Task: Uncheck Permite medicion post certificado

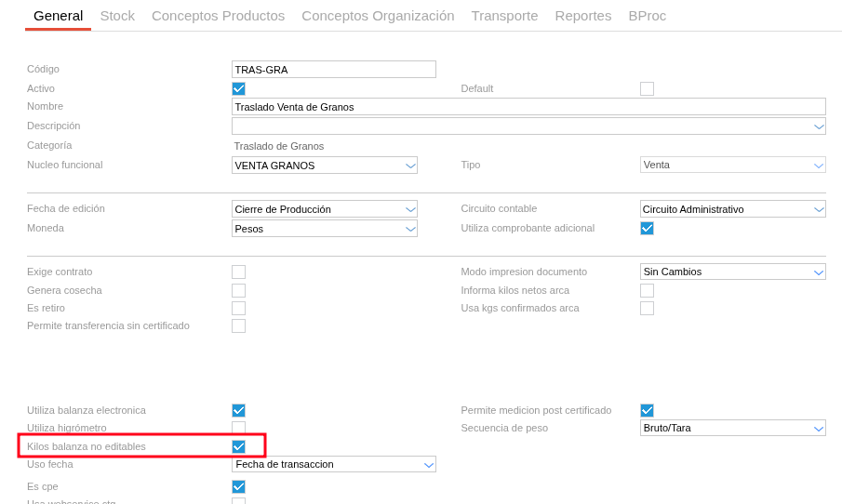Action: (x=647, y=411)
